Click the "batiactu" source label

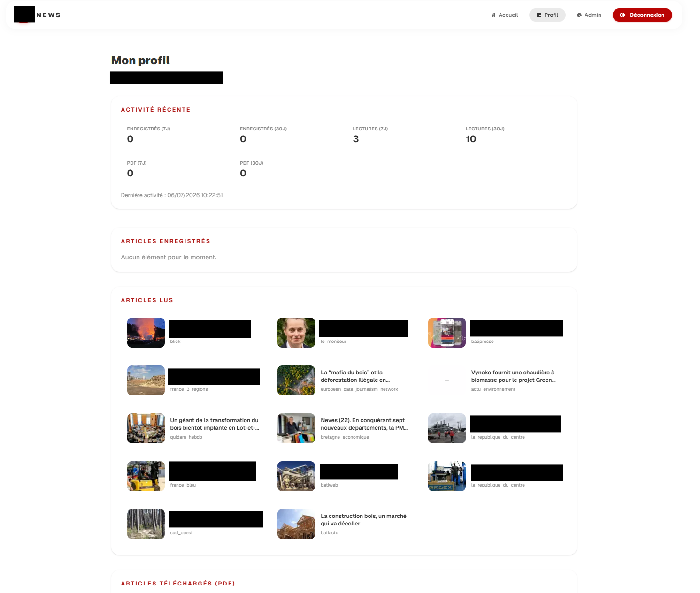330,533
